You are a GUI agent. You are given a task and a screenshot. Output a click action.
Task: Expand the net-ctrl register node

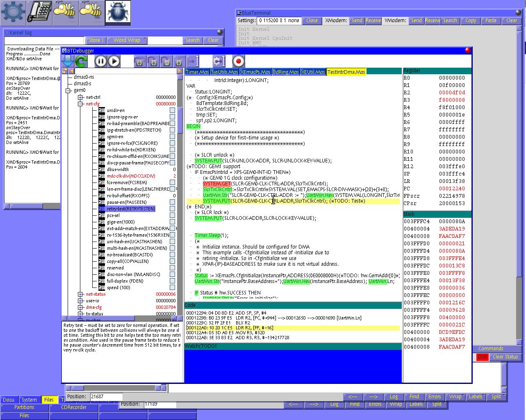click(x=81, y=98)
